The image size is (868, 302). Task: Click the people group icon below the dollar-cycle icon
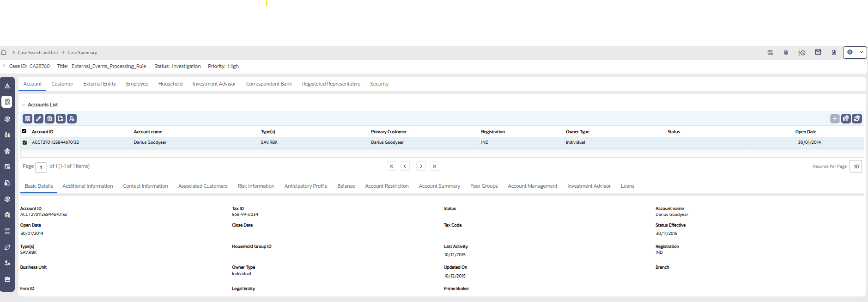7,135
